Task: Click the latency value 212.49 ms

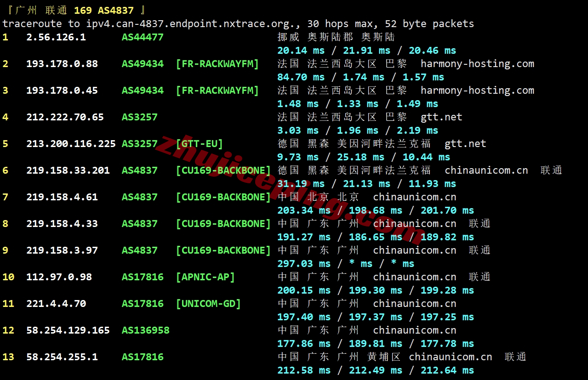Action: 376,370
